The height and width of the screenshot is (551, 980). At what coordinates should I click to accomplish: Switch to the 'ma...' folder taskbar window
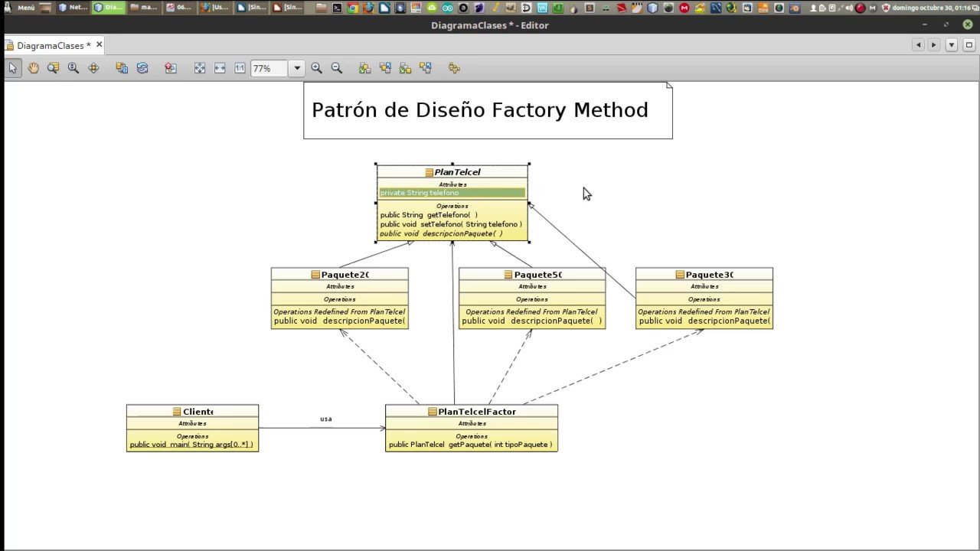pyautogui.click(x=144, y=8)
